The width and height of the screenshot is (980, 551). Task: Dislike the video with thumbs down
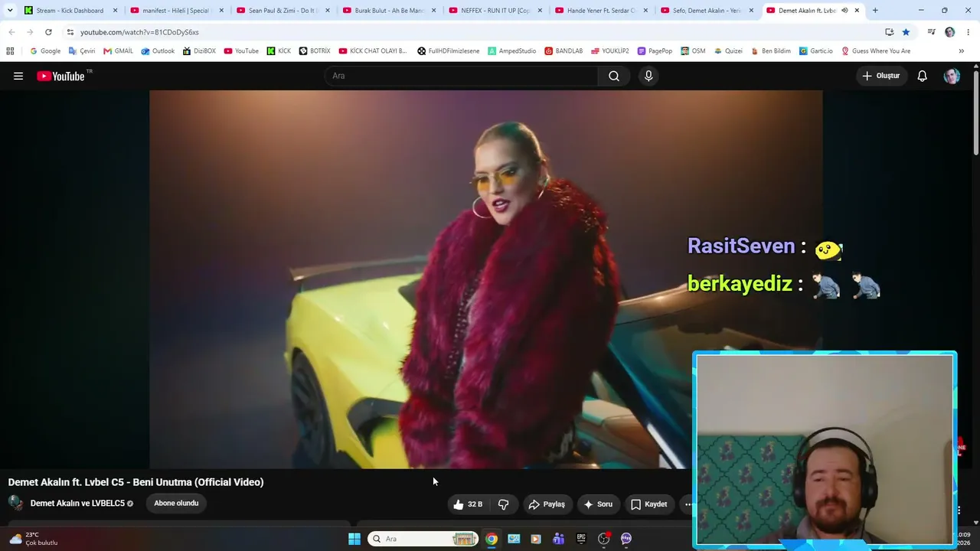pyautogui.click(x=503, y=504)
